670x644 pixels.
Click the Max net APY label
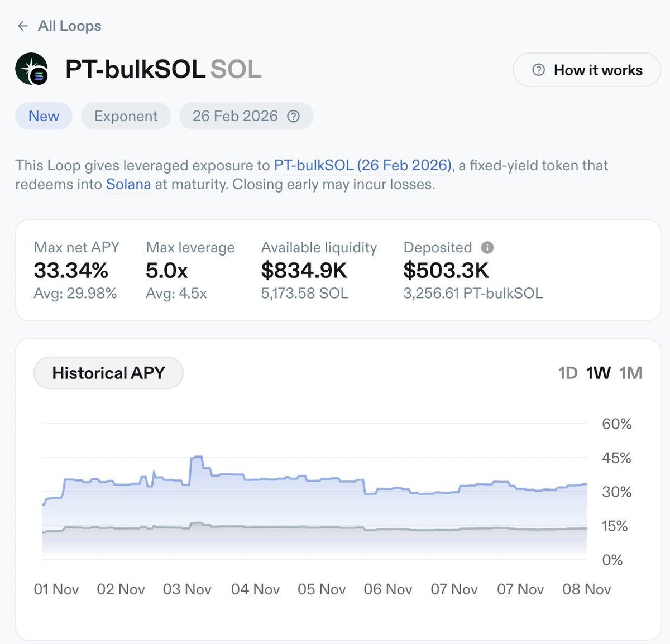[x=76, y=247]
